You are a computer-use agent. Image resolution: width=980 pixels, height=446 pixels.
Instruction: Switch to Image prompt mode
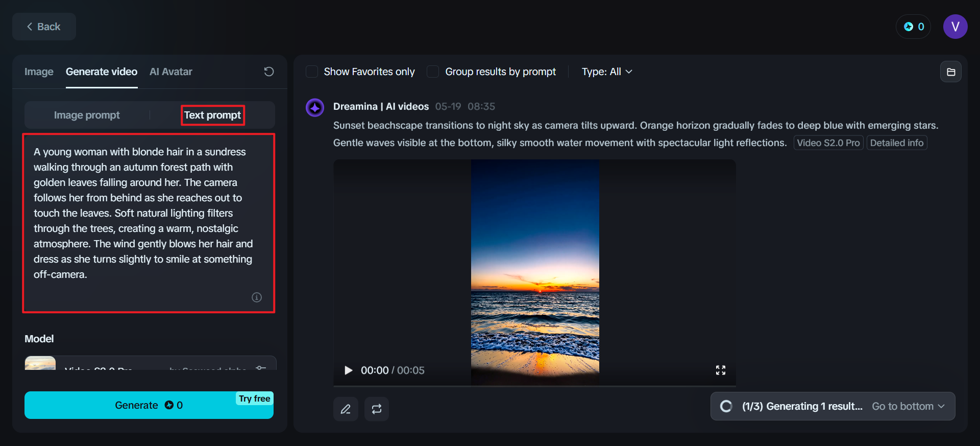coord(87,115)
